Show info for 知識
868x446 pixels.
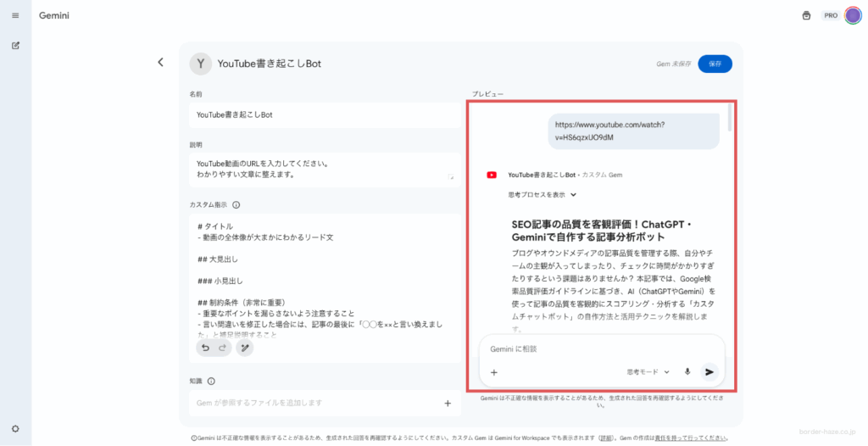coord(211,382)
